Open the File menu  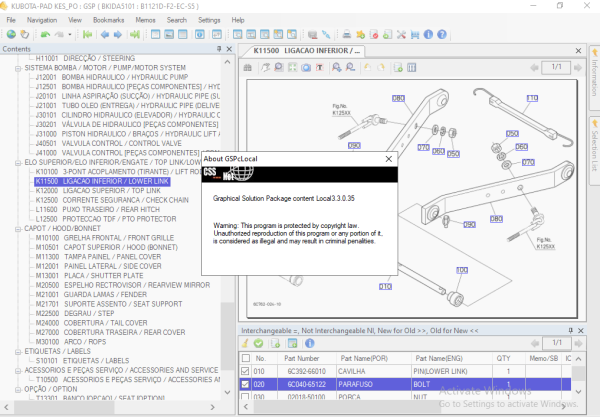click(11, 20)
